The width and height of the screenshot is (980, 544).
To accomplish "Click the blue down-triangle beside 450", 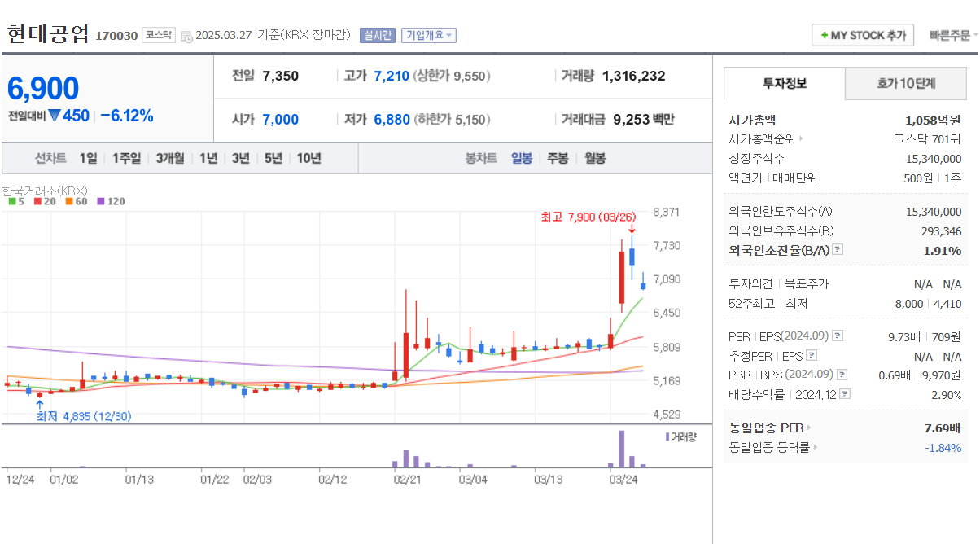I will (55, 116).
